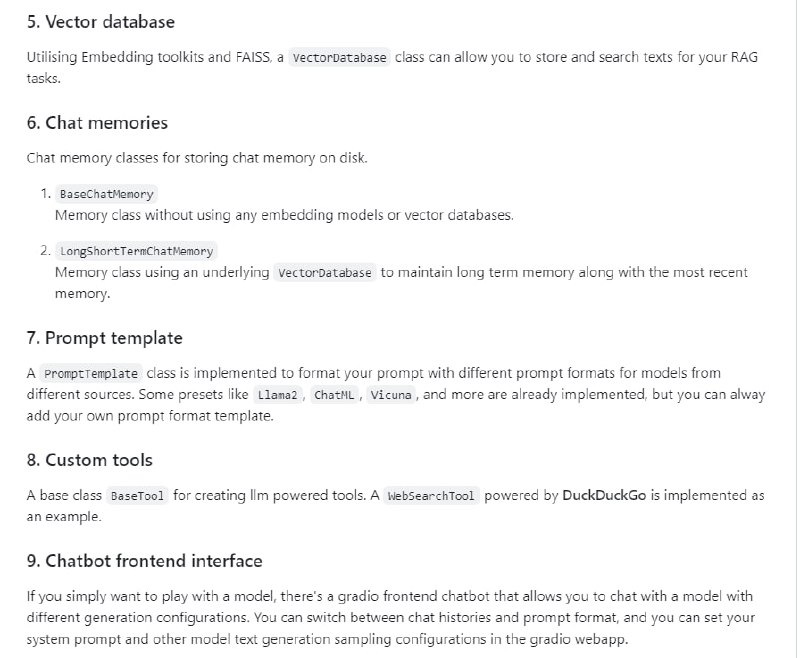The image size is (800, 658).
Task: Click the PromptTemplate class code tag
Action: (91, 374)
